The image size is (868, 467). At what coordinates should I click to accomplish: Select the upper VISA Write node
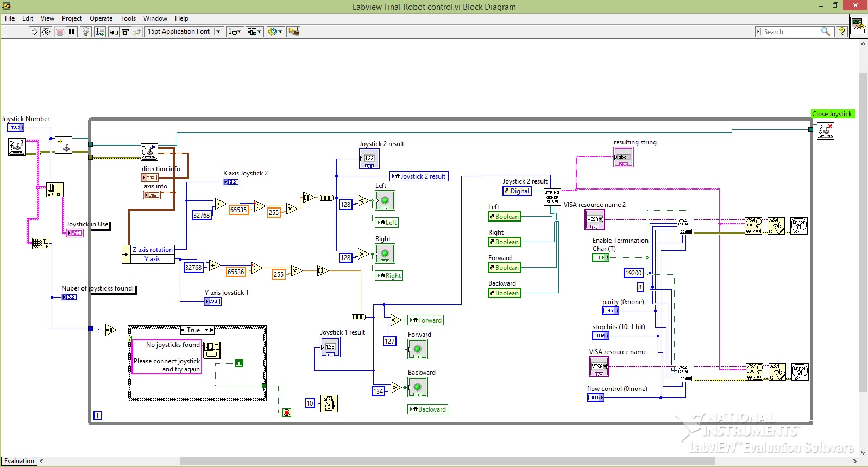(x=753, y=226)
